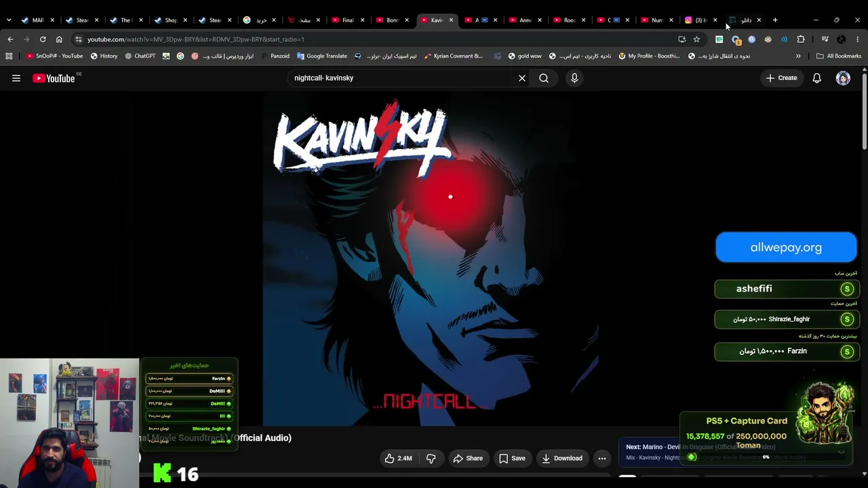This screenshot has height=488, width=868.
Task: Open the My Profile - Boosthi bookmark
Action: 649,56
